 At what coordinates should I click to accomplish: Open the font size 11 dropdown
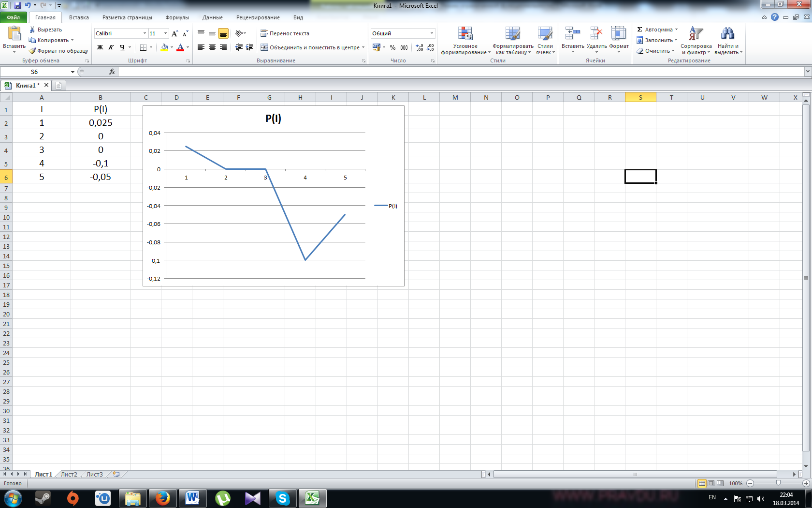tap(165, 33)
